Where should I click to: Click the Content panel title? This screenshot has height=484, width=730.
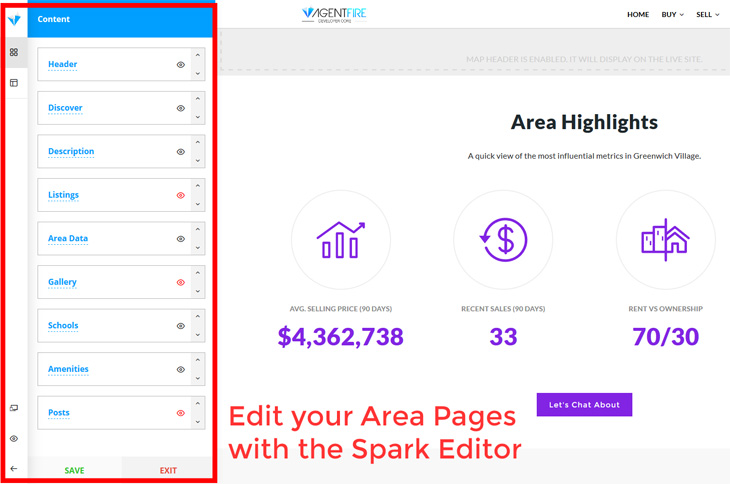tap(54, 19)
